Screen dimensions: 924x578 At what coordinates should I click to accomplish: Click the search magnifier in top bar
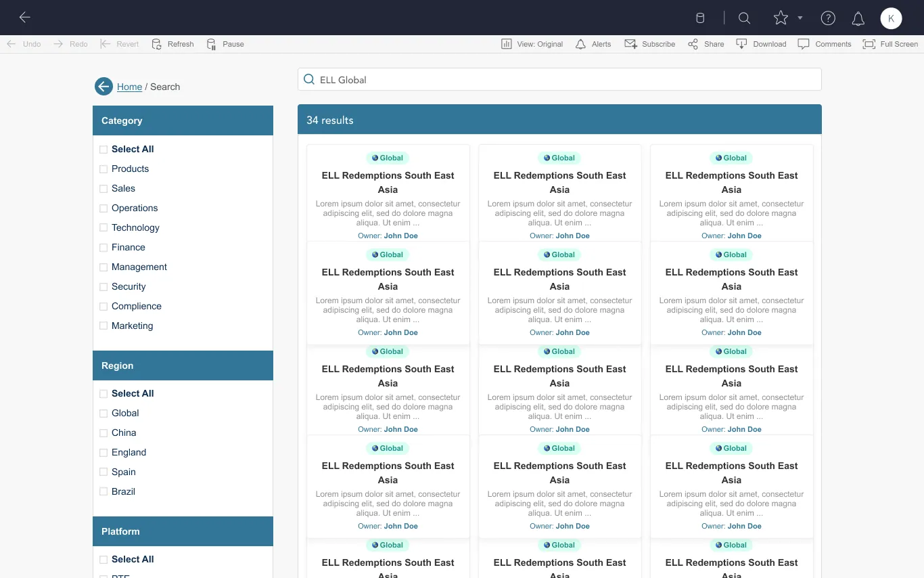click(744, 18)
